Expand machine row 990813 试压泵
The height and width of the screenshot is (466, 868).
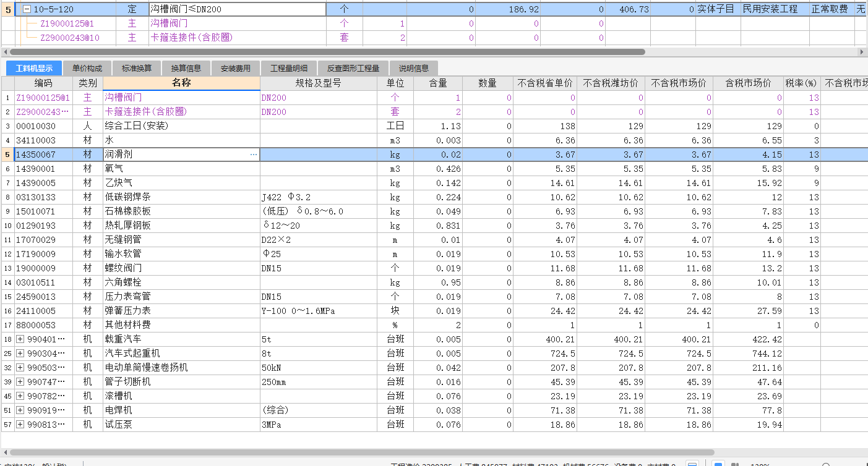click(x=20, y=425)
